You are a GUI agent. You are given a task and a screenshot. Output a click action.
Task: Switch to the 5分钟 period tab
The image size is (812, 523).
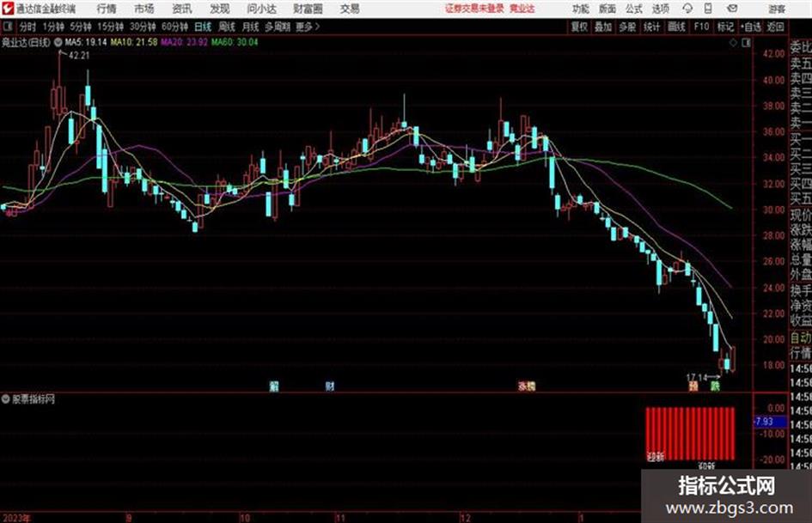pyautogui.click(x=81, y=27)
